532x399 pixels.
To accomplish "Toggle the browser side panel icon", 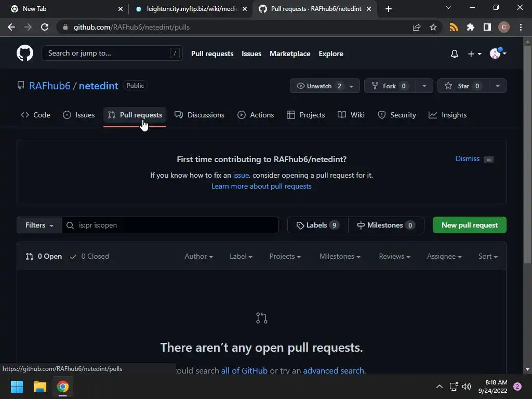I will 487,27.
